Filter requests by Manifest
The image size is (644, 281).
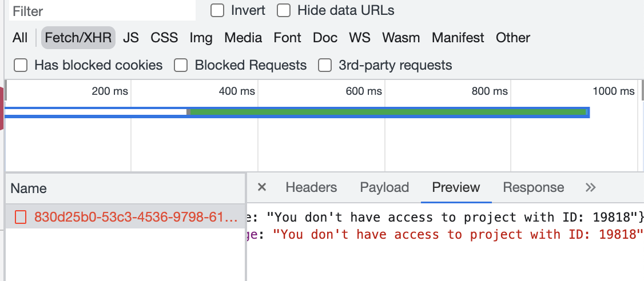pos(458,38)
